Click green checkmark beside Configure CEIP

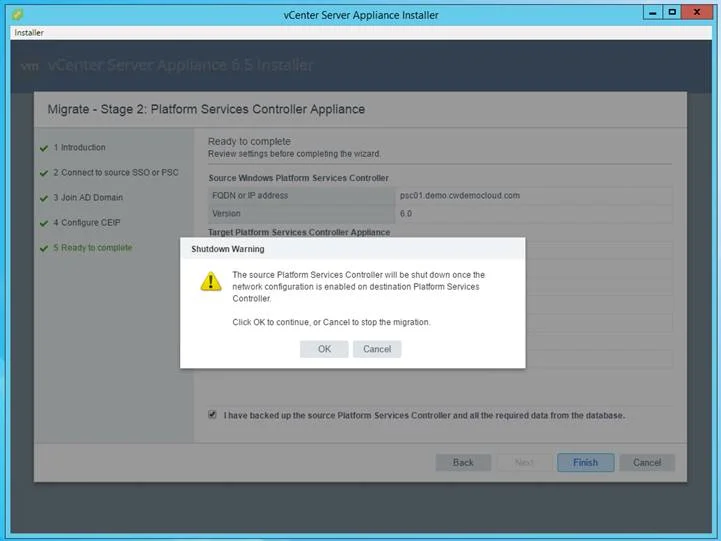tap(44, 223)
